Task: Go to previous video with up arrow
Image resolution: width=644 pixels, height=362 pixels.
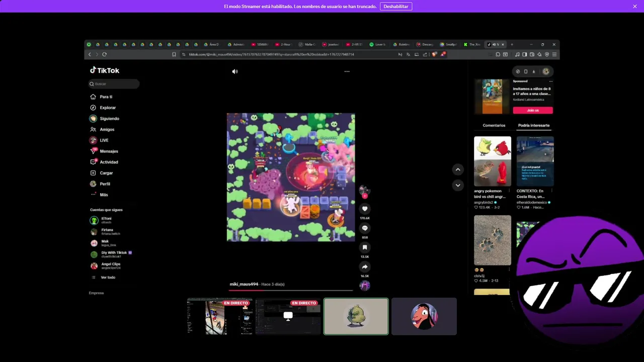Action: tap(458, 169)
